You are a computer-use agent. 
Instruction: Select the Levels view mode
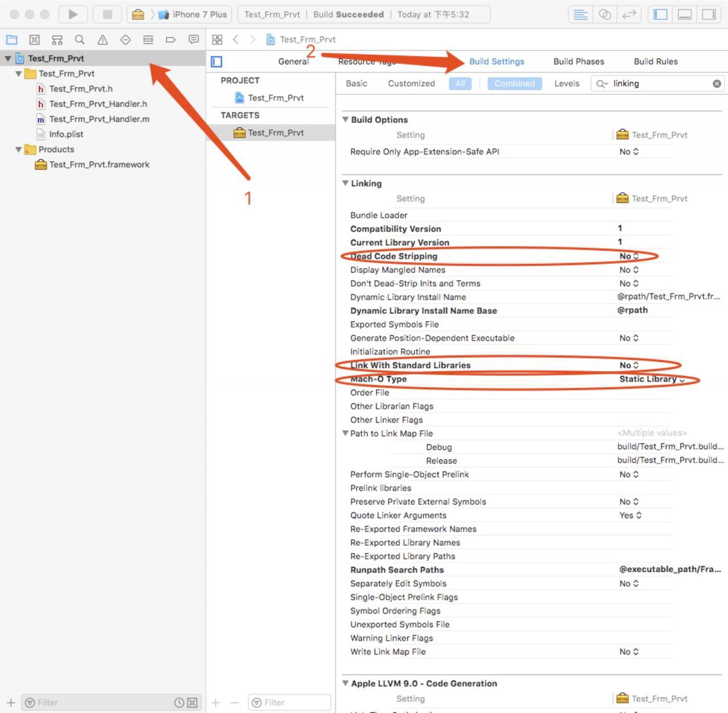tap(566, 84)
